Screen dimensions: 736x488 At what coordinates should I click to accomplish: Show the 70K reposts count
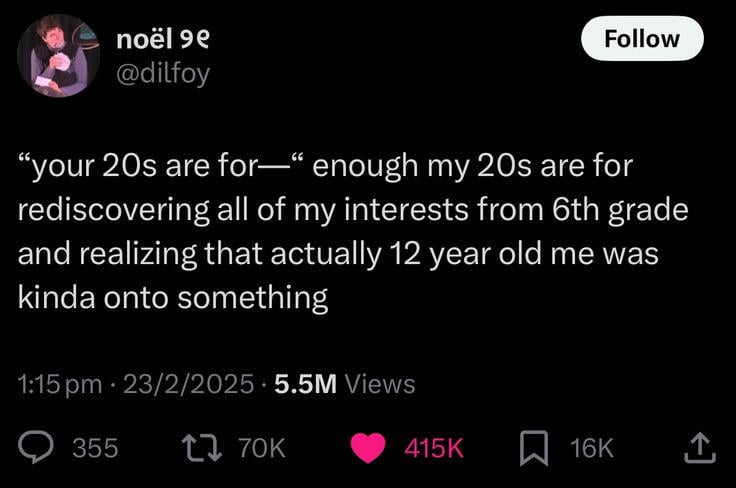261,448
